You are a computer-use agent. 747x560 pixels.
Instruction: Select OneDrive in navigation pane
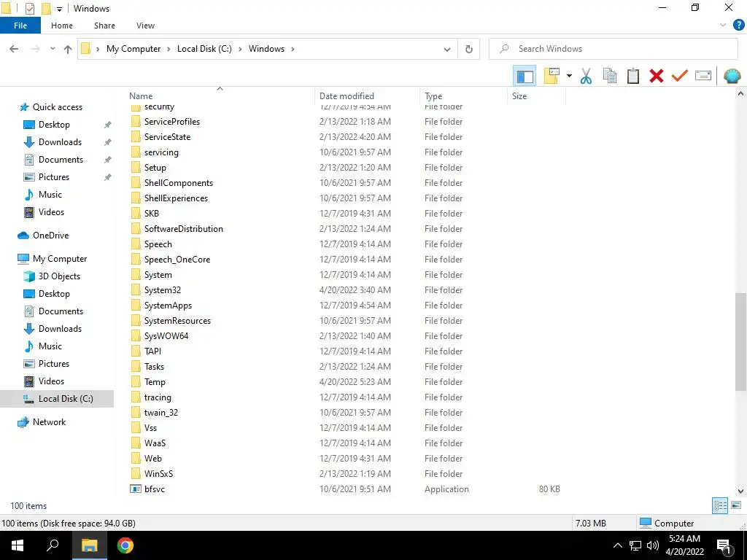click(50, 236)
